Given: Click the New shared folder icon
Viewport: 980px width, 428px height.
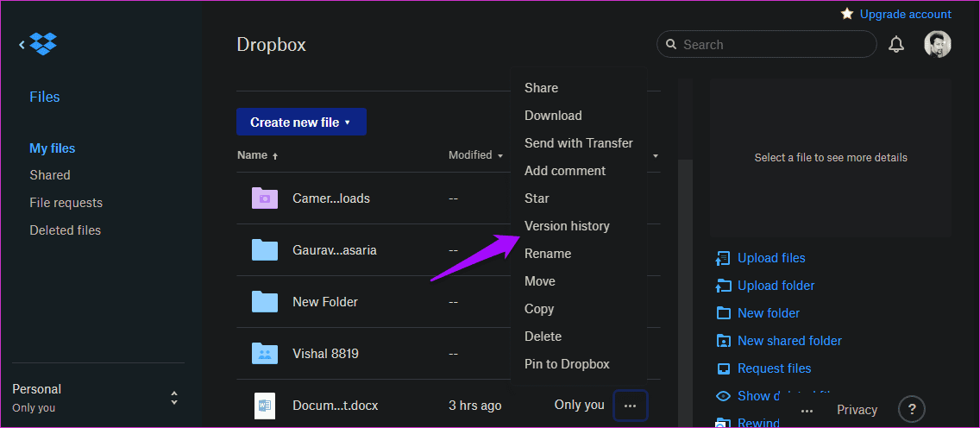Looking at the screenshot, I should click(x=723, y=341).
